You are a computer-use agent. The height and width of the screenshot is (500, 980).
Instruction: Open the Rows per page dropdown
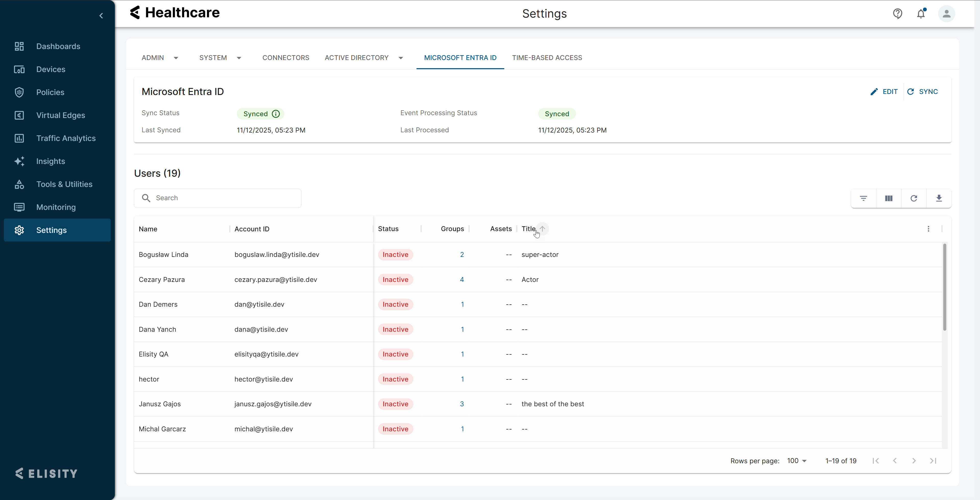click(797, 461)
